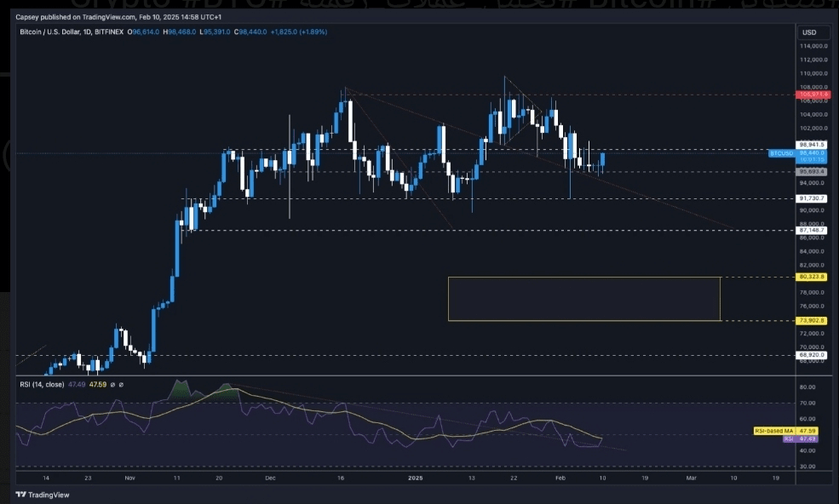The image size is (839, 504).
Task: Click the yellow 47.59 RSI legend value
Action: (97, 385)
